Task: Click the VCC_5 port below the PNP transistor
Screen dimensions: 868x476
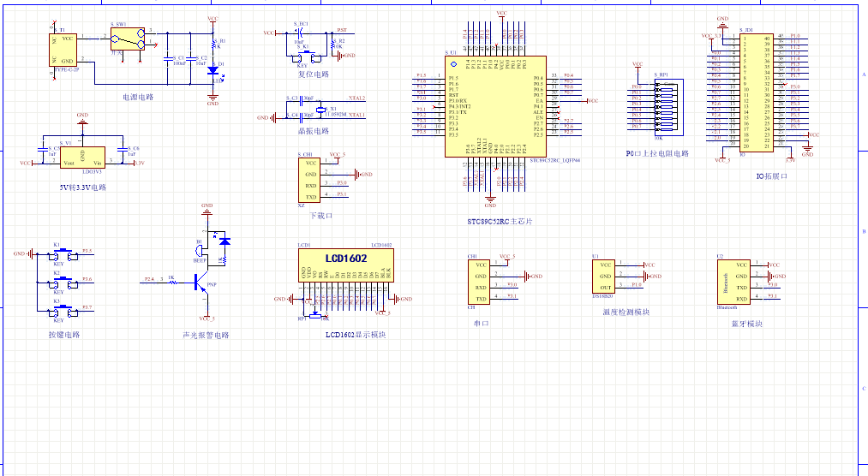Action: point(207,317)
